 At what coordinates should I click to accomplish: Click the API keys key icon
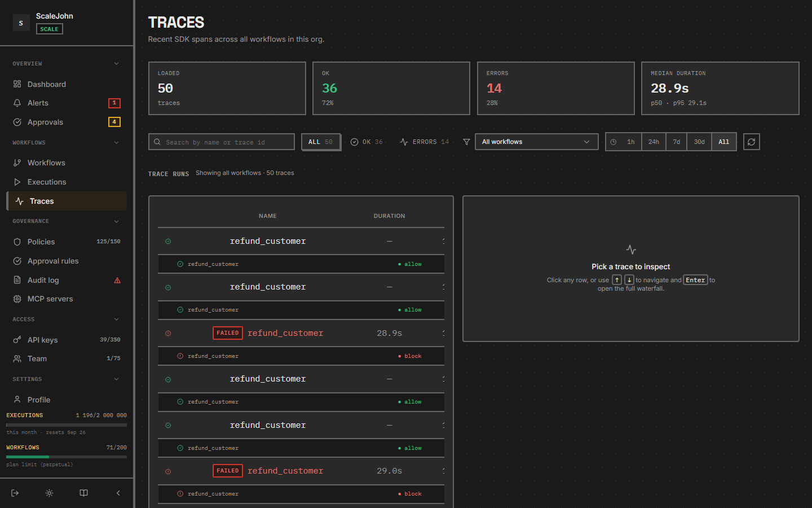pyautogui.click(x=17, y=340)
